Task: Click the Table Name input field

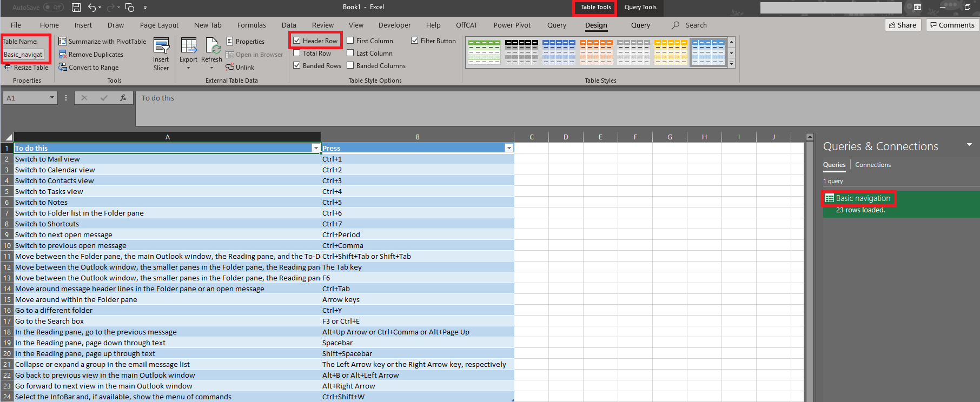Action: click(x=24, y=55)
